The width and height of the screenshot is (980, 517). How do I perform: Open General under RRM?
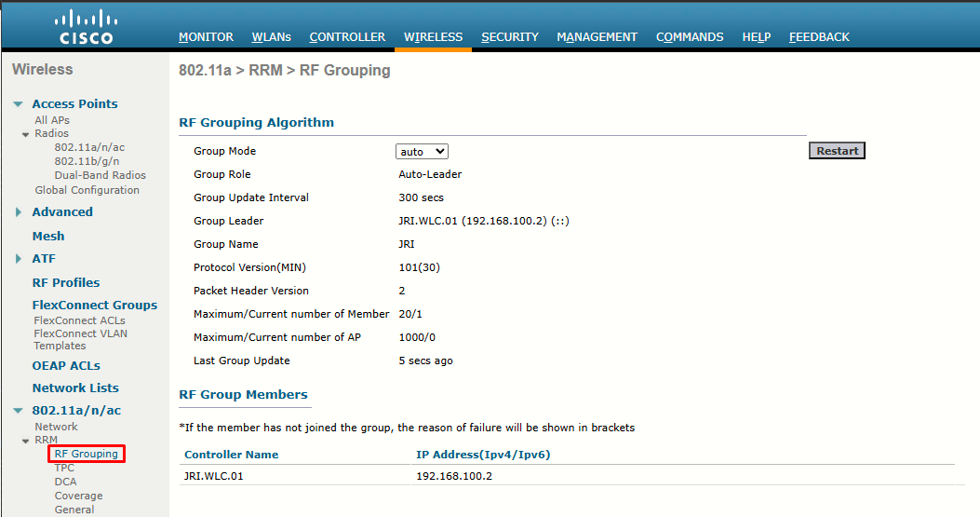pos(74,510)
